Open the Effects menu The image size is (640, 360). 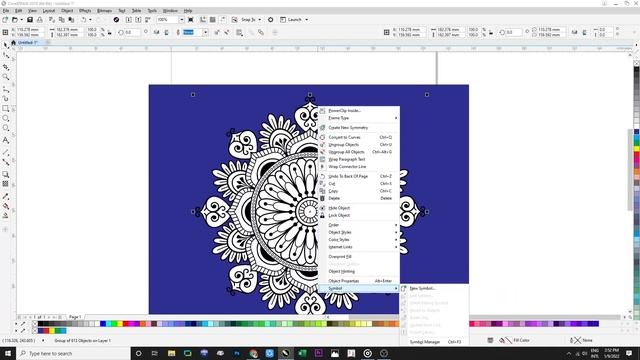pos(85,11)
